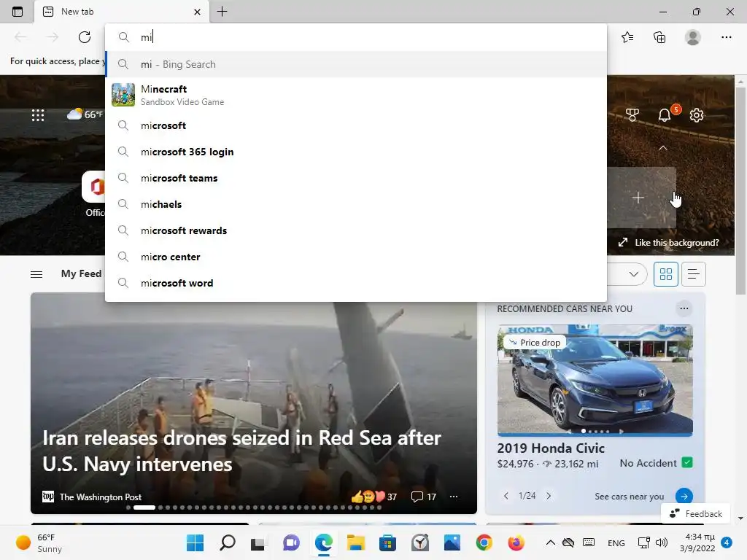Go to next car listing arrow

tap(549, 496)
